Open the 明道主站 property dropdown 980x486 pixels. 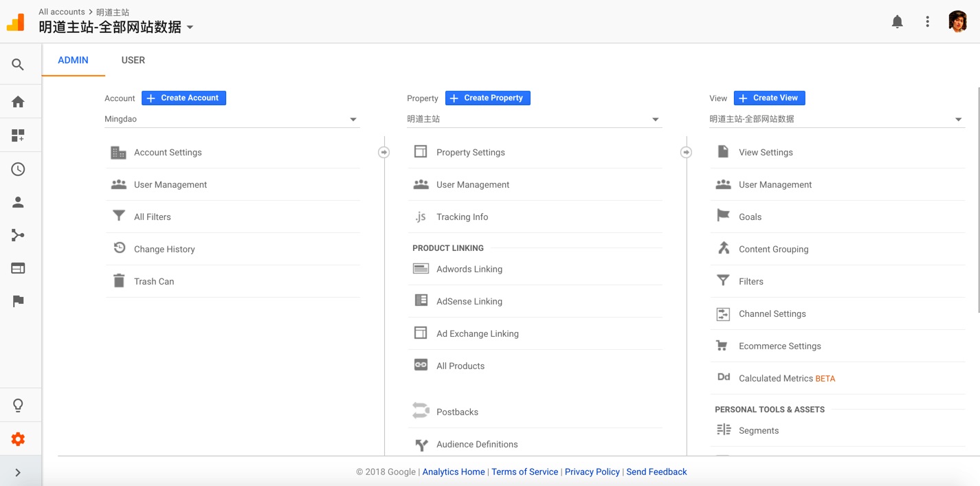[x=534, y=119]
